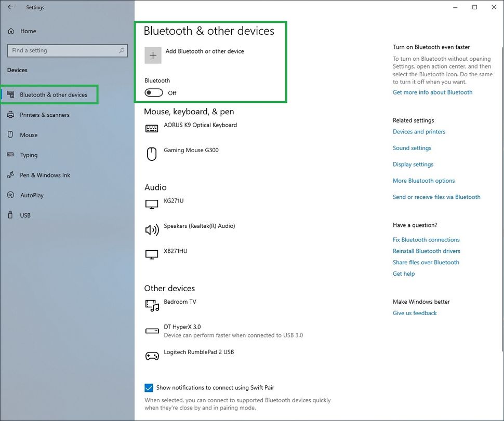Screen dimensions: 504x421
Task: Turn on the Bluetooth toggle
Action: [154, 92]
